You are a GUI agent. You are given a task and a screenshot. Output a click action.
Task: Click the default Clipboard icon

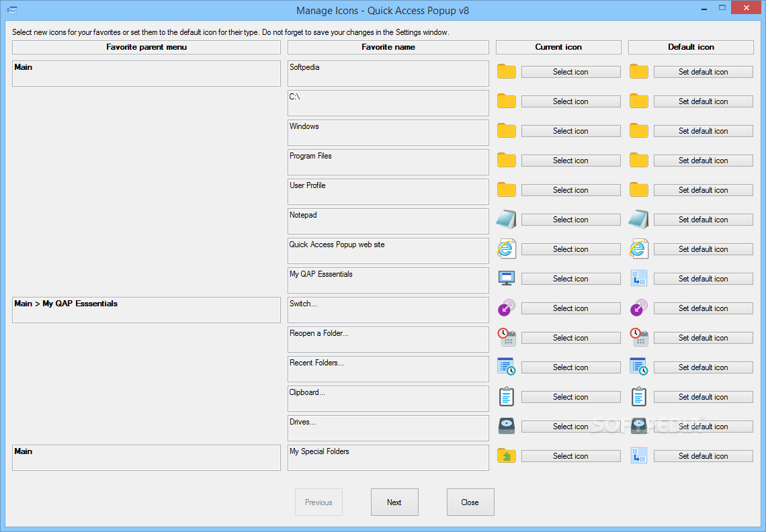[639, 397]
